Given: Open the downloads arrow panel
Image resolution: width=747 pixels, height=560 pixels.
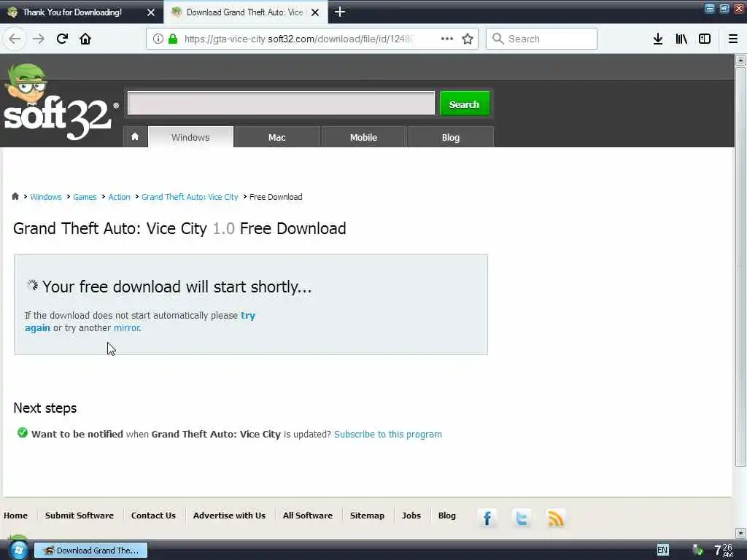Looking at the screenshot, I should click(657, 39).
